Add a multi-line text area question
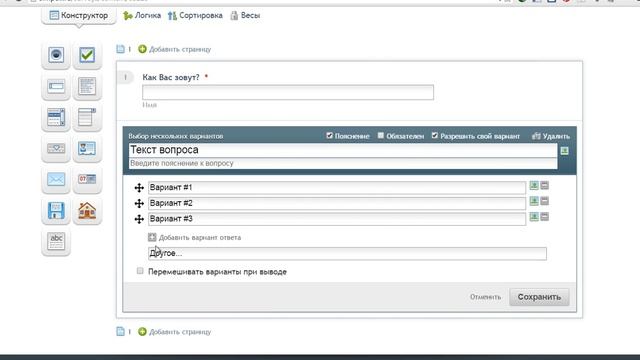 click(x=87, y=87)
